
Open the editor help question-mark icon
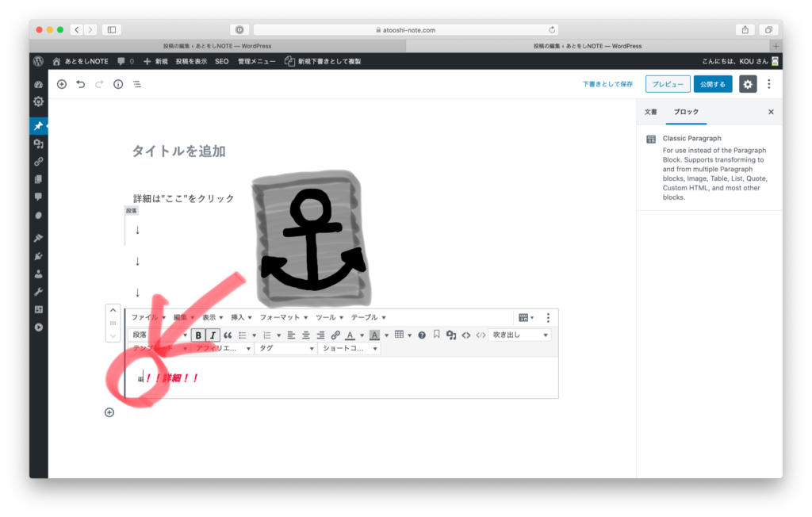pos(422,335)
